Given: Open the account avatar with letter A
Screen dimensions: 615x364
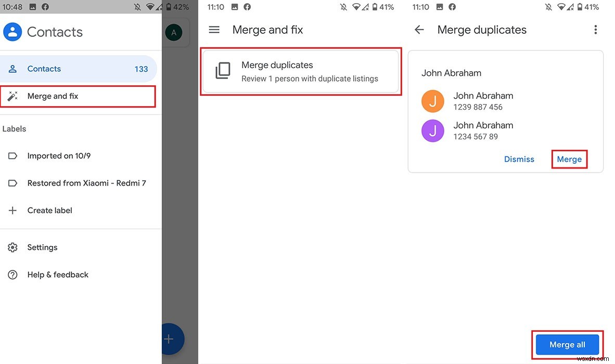Looking at the screenshot, I should [x=174, y=32].
